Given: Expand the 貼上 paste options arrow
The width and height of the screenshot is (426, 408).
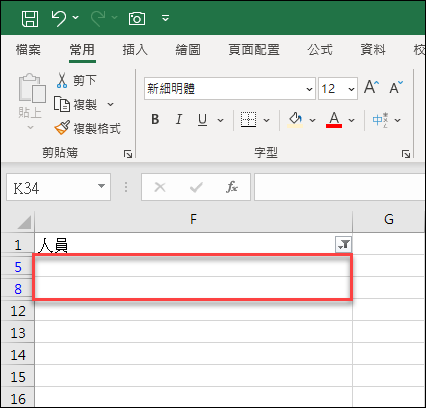Looking at the screenshot, I should (x=30, y=127).
